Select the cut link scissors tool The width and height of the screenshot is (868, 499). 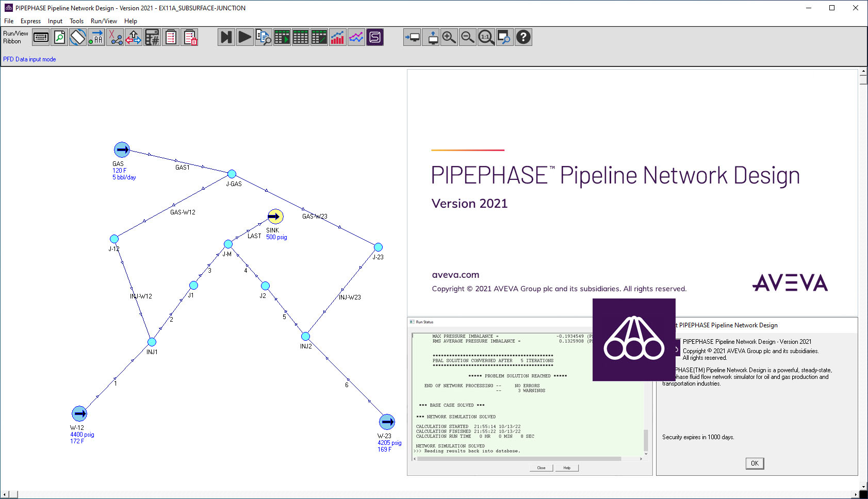(114, 37)
